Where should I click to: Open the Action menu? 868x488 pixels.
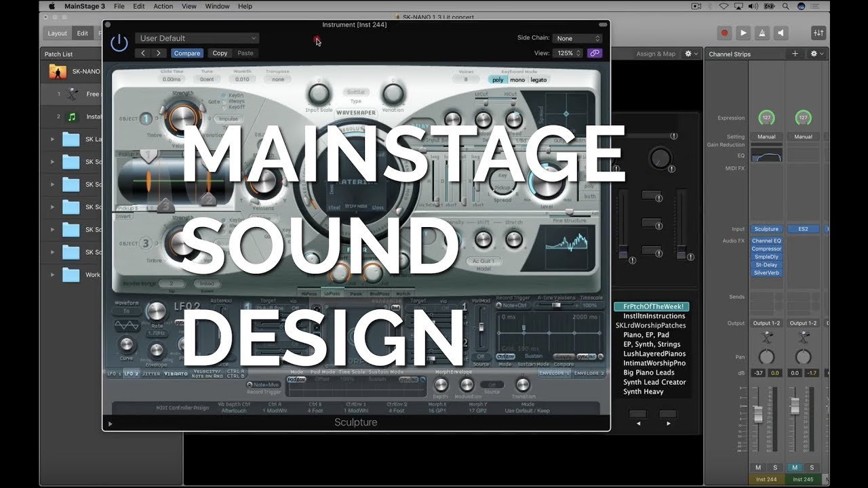163,6
